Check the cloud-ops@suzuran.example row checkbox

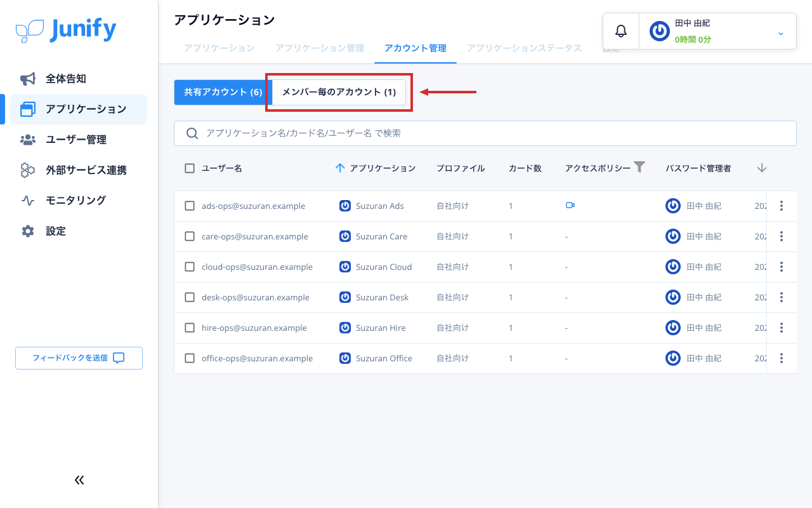[x=190, y=267]
